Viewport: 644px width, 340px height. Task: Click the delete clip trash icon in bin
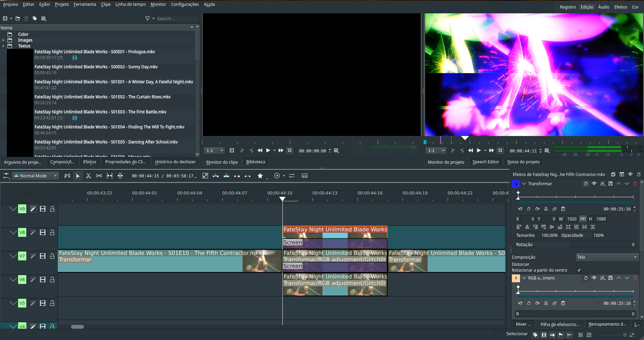pyautogui.click(x=26, y=18)
